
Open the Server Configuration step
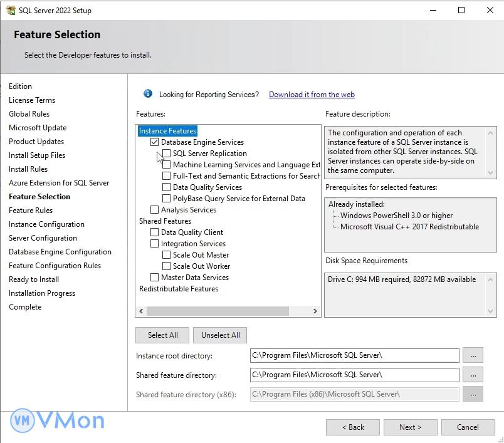(x=43, y=238)
